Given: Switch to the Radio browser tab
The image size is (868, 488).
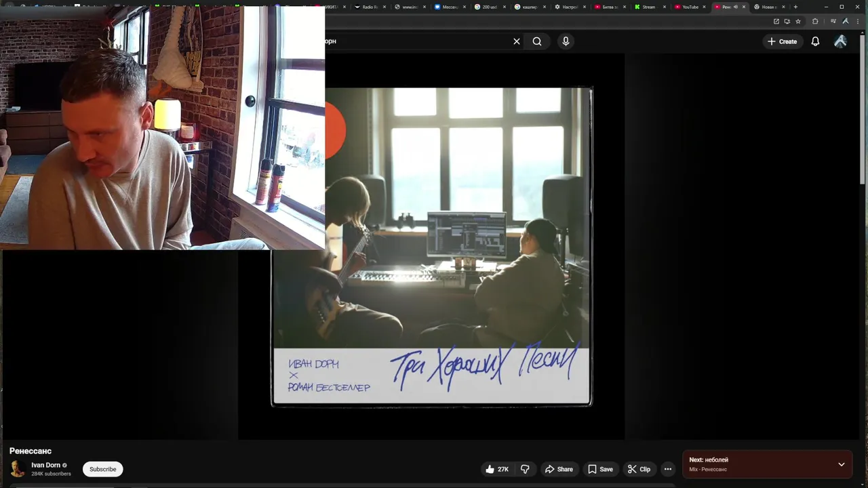Looking at the screenshot, I should (x=370, y=7).
